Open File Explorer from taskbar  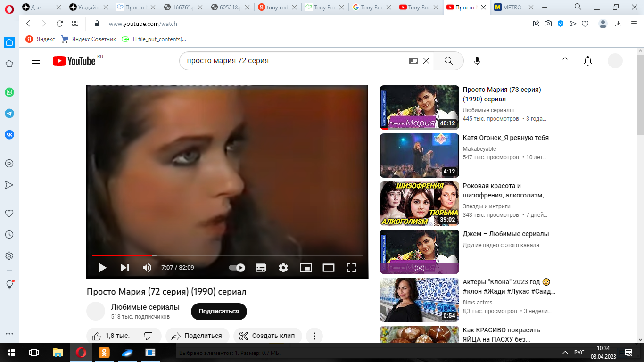coord(58,352)
